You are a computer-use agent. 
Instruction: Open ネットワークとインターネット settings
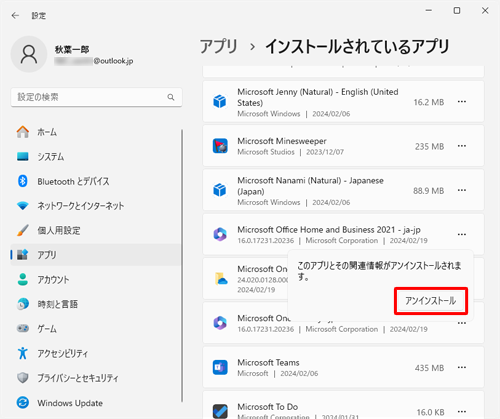(x=96, y=206)
